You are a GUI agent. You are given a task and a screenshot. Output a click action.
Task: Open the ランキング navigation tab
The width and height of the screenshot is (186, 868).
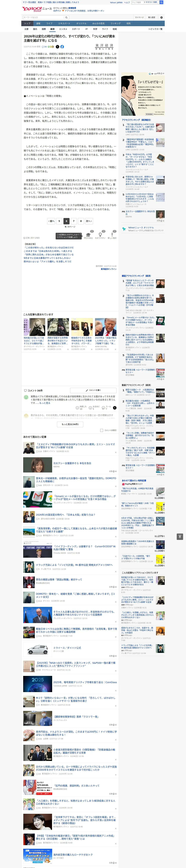tap(115, 24)
